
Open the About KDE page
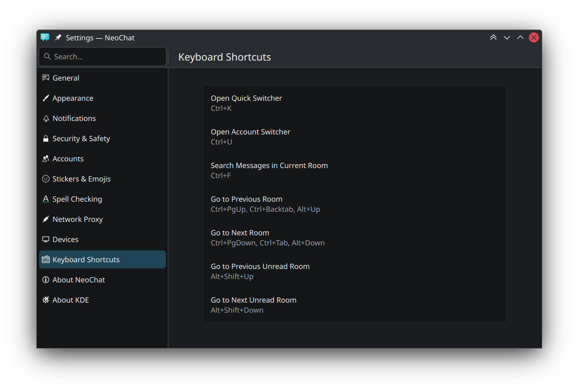click(70, 300)
